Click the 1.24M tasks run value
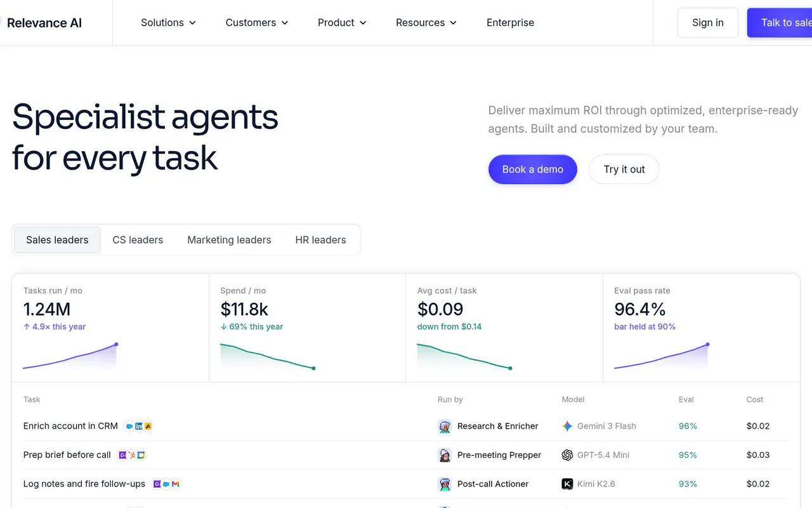Image resolution: width=812 pixels, height=508 pixels. pos(47,309)
